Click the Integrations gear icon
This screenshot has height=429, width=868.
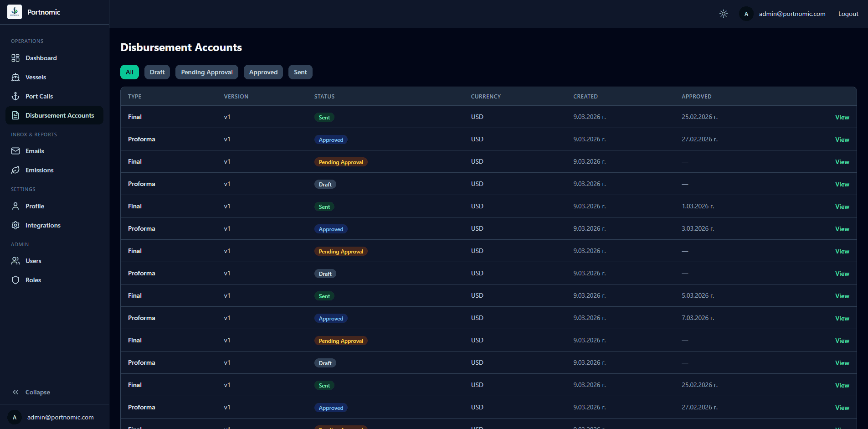point(15,225)
